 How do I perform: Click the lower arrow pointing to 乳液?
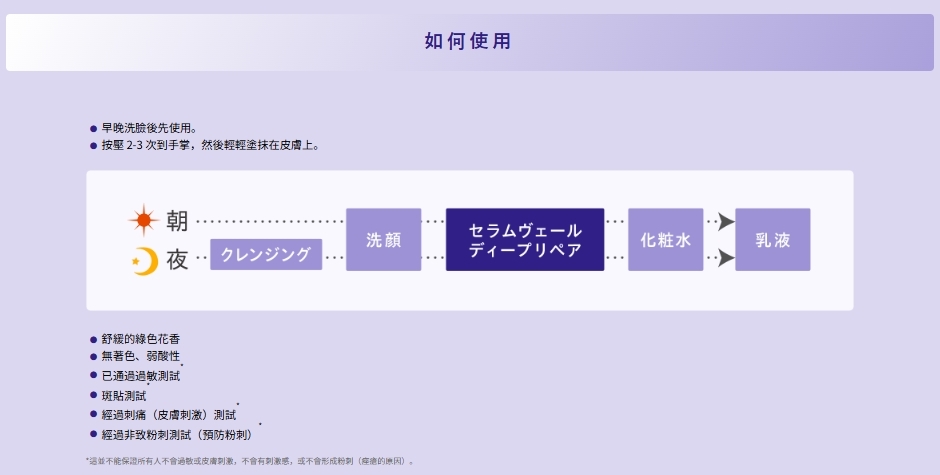(726, 258)
